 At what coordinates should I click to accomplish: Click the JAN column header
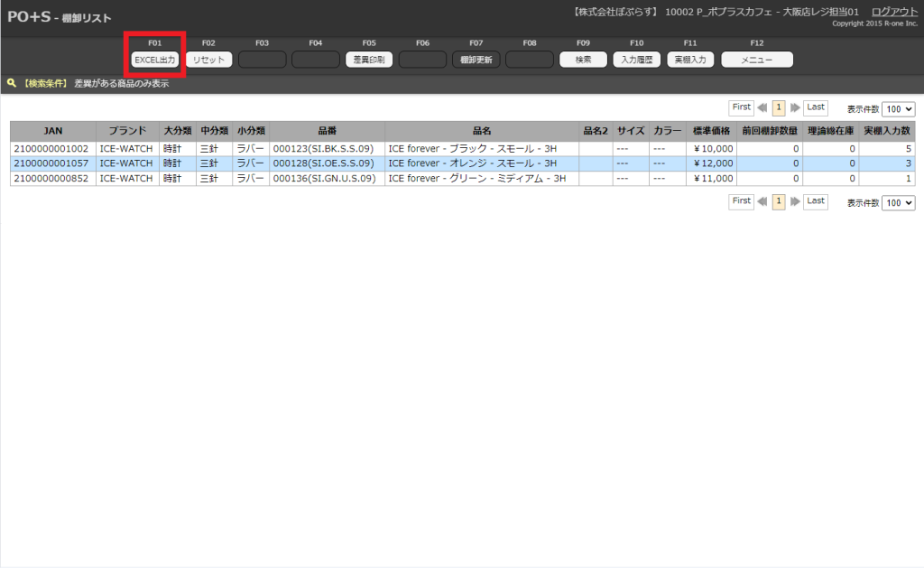click(53, 131)
